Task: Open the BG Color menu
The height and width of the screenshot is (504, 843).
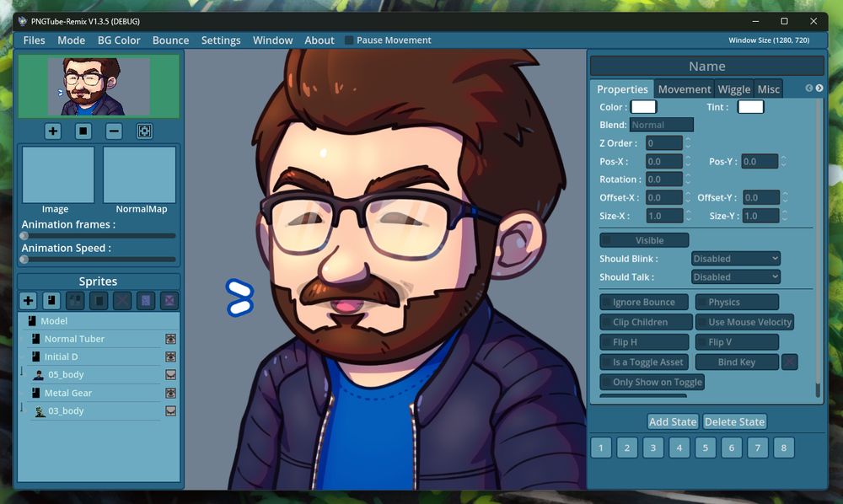Action: [x=119, y=40]
